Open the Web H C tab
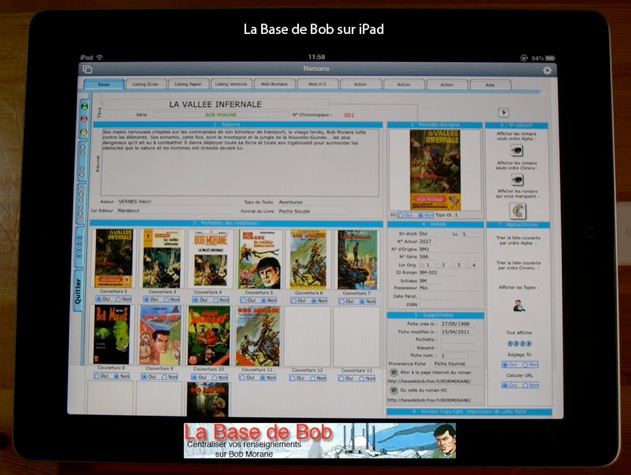The width and height of the screenshot is (631, 475). [317, 84]
